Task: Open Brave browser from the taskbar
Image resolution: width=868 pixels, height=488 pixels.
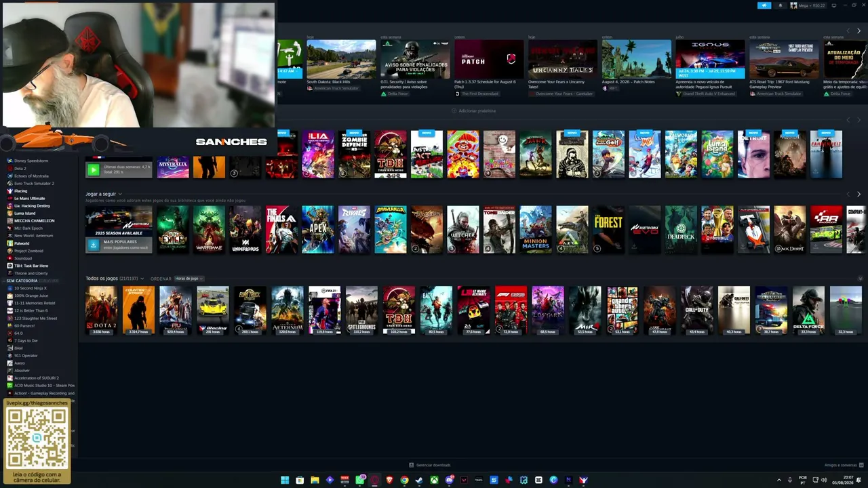Action: click(389, 480)
